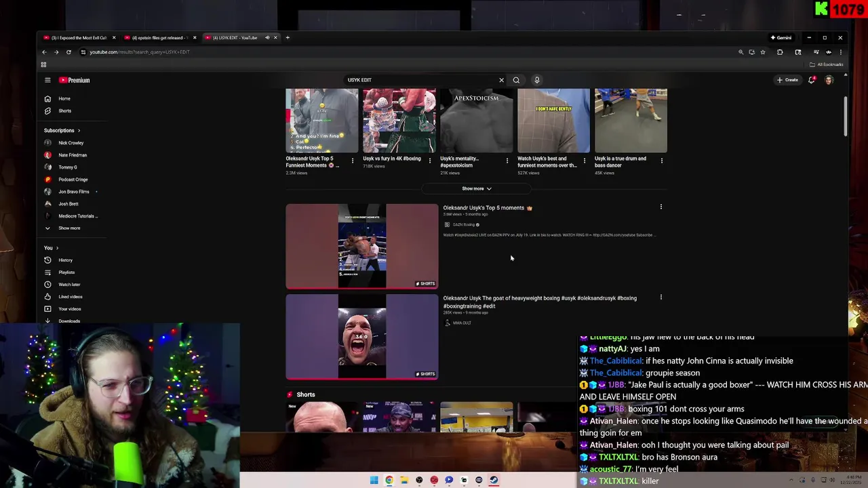Open Liked videos in the sidebar

(x=70, y=297)
